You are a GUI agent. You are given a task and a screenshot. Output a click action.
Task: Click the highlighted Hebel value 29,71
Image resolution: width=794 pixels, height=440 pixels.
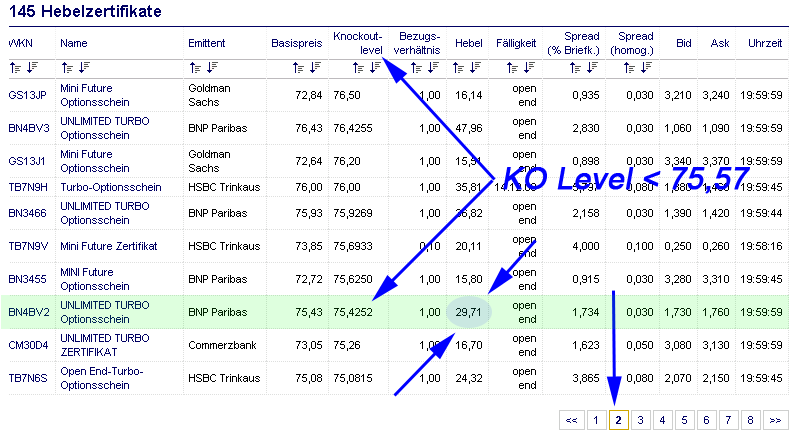click(x=469, y=312)
